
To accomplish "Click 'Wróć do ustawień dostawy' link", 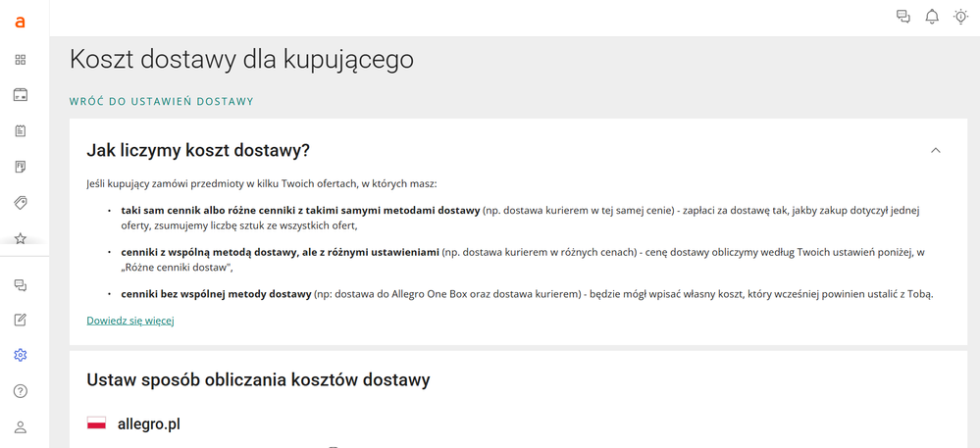I will click(x=162, y=101).
